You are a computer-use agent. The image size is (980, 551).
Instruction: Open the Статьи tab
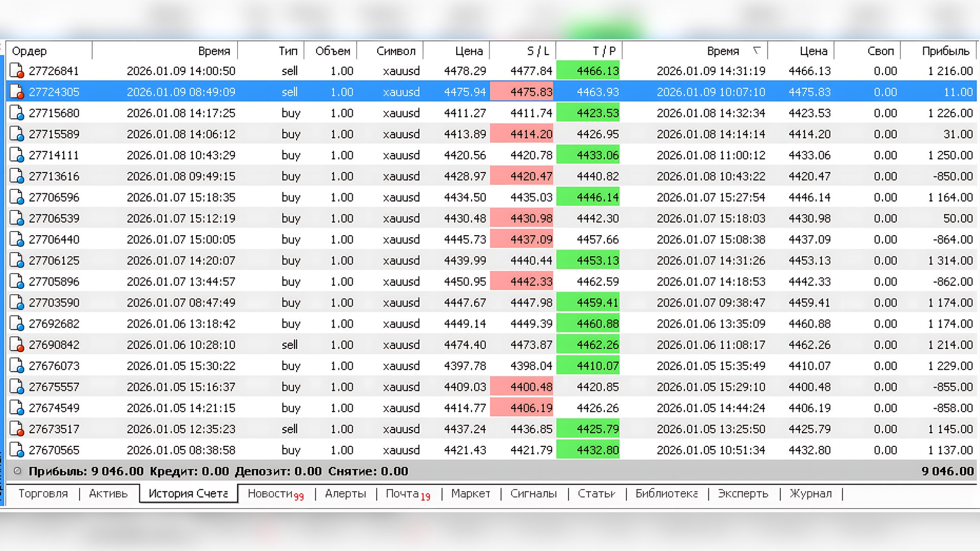[x=597, y=493]
